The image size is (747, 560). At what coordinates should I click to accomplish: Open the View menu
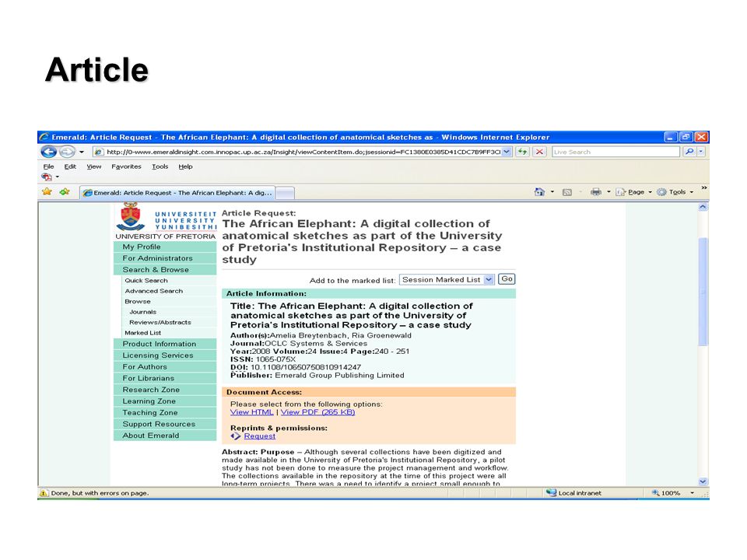(94, 166)
